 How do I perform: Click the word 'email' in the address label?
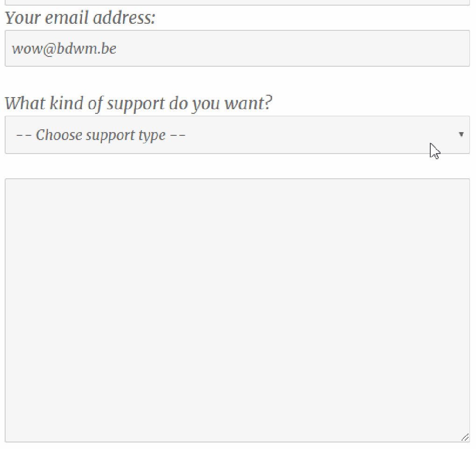click(67, 17)
